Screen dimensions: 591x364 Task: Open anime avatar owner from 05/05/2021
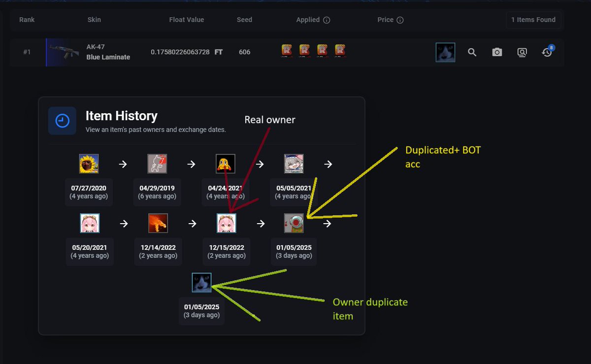294,164
